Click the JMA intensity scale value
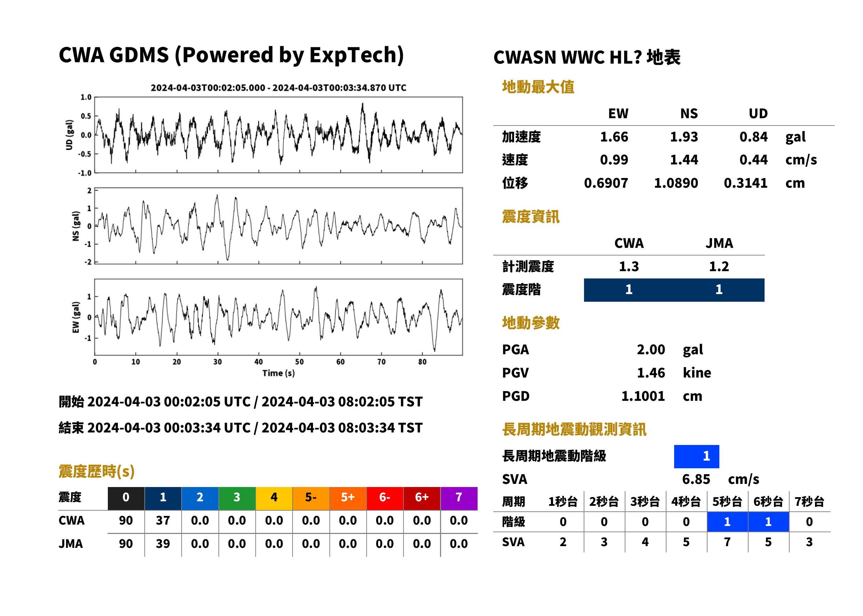Image resolution: width=863 pixels, height=616 pixels. tap(719, 290)
